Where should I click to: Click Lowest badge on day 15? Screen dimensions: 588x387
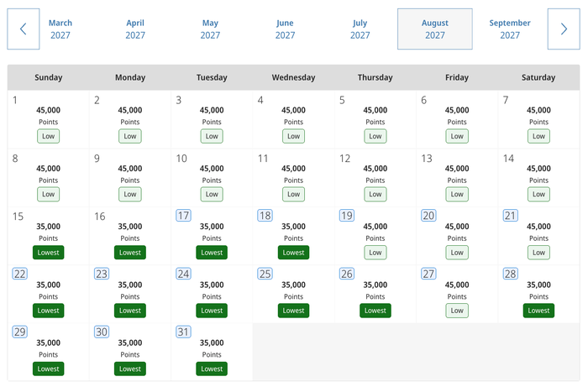coord(49,253)
